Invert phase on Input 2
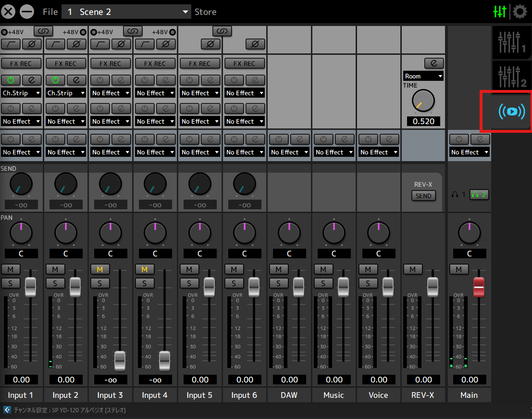This screenshot has width=532, height=419. 76,44
